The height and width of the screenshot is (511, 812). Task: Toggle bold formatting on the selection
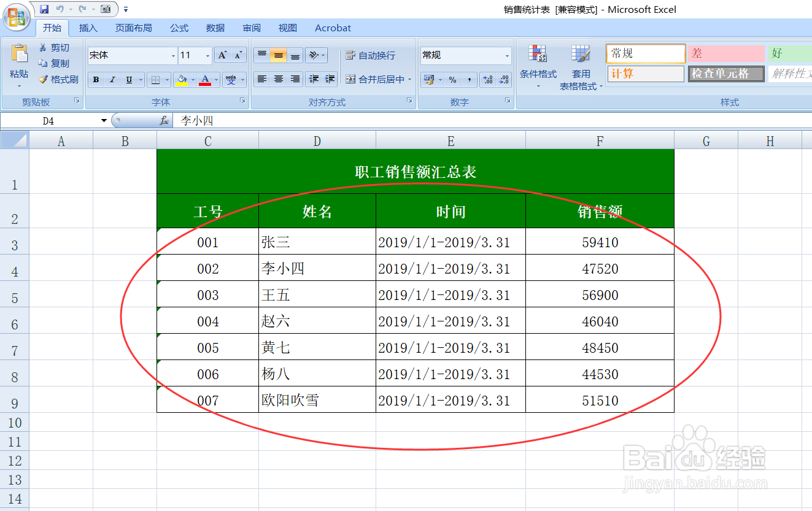tap(96, 79)
